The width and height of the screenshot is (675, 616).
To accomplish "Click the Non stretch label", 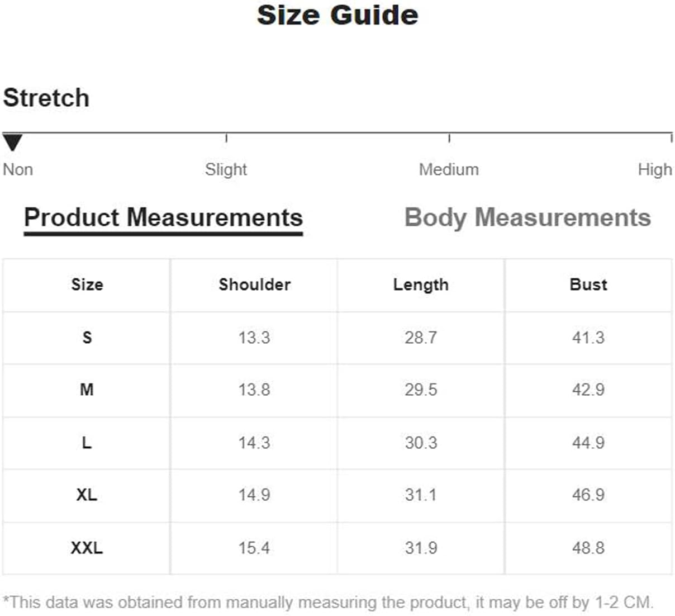I will point(18,169).
